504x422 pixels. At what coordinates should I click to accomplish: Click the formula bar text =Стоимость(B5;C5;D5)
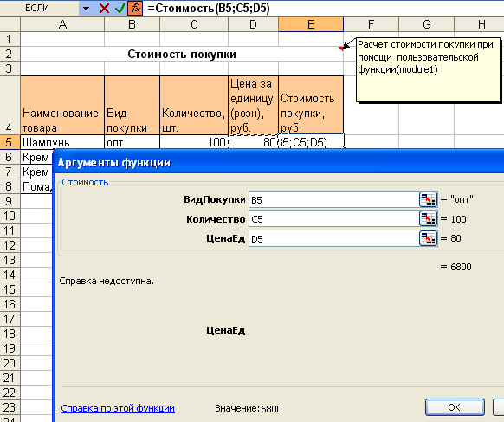[x=209, y=8]
